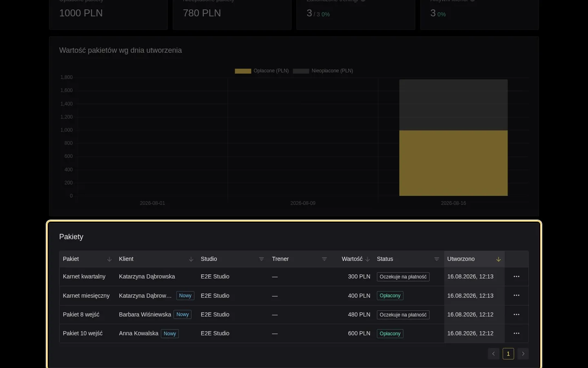Viewport: 588px width, 368px height.
Task: Select page 1 in pagination
Action: [x=508, y=354]
